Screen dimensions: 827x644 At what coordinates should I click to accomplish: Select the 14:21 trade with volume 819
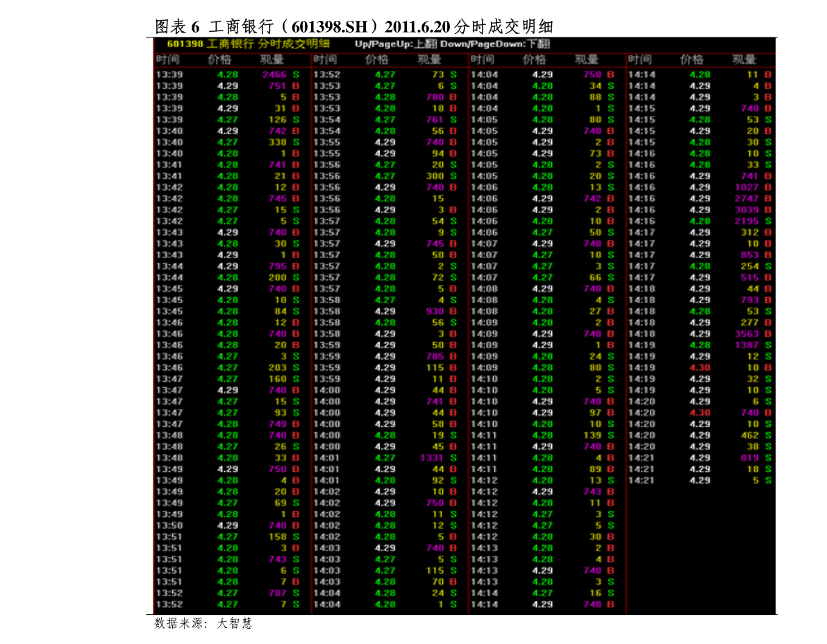750,458
